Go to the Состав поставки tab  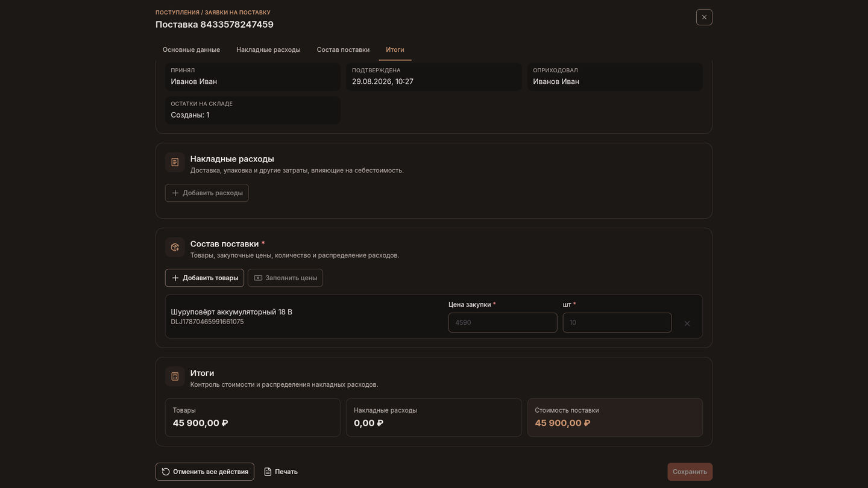click(x=343, y=49)
